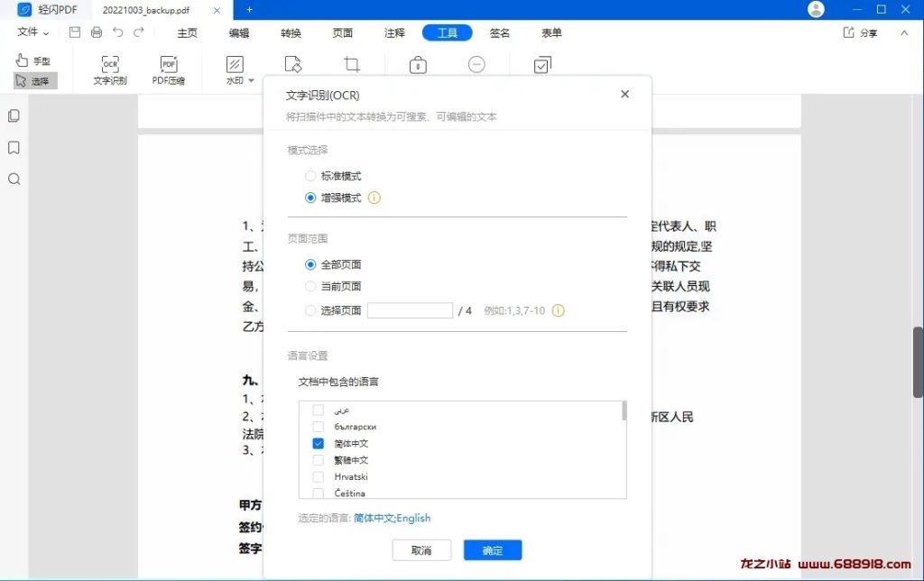Viewport: 924px width, 581px height.
Task: Click the lock encryption icon
Action: tap(418, 64)
